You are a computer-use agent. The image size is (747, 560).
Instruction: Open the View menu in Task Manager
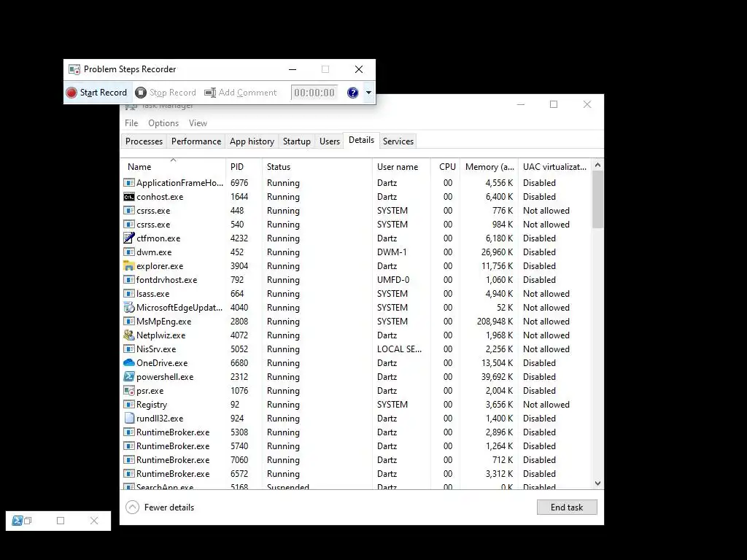198,122
